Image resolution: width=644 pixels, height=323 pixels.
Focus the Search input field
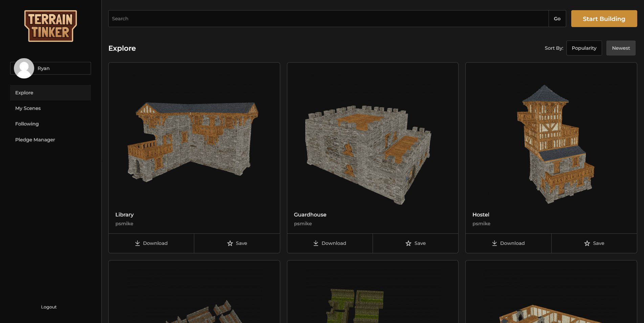pyautogui.click(x=328, y=19)
